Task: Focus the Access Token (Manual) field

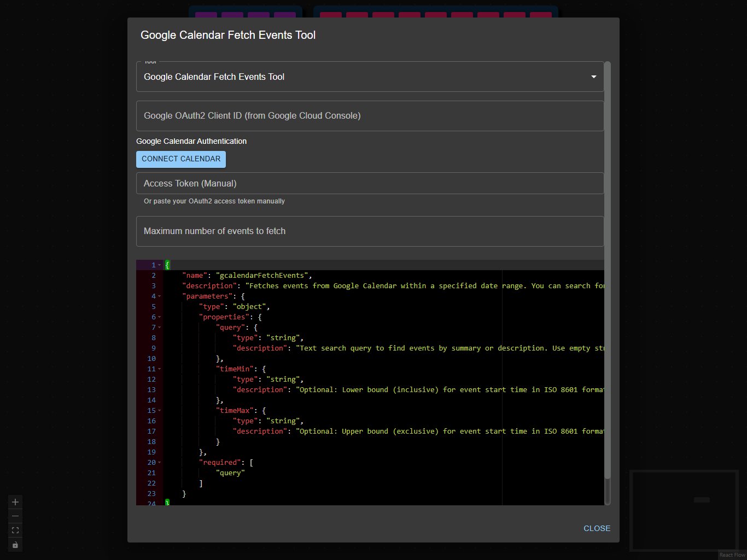Action: 370,183
